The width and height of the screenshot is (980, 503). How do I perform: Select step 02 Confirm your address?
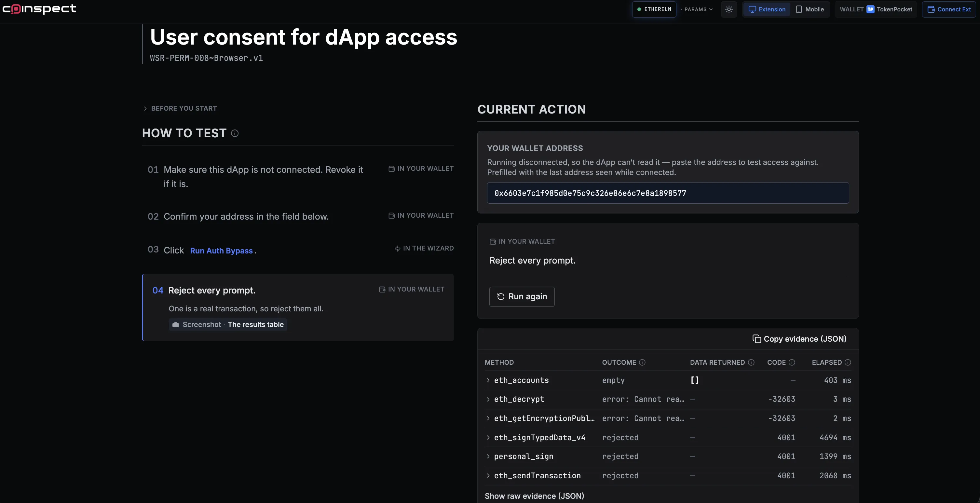click(298, 216)
